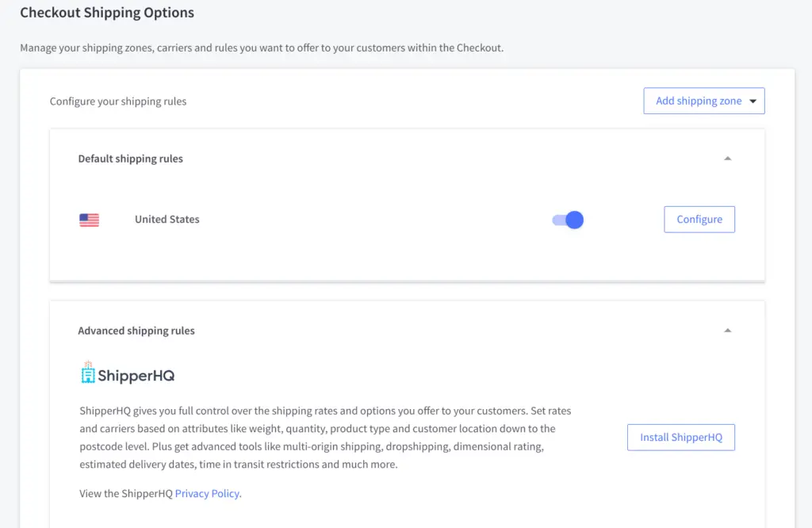Image resolution: width=812 pixels, height=528 pixels.
Task: Disable shipping for United States toggle
Action: click(568, 220)
